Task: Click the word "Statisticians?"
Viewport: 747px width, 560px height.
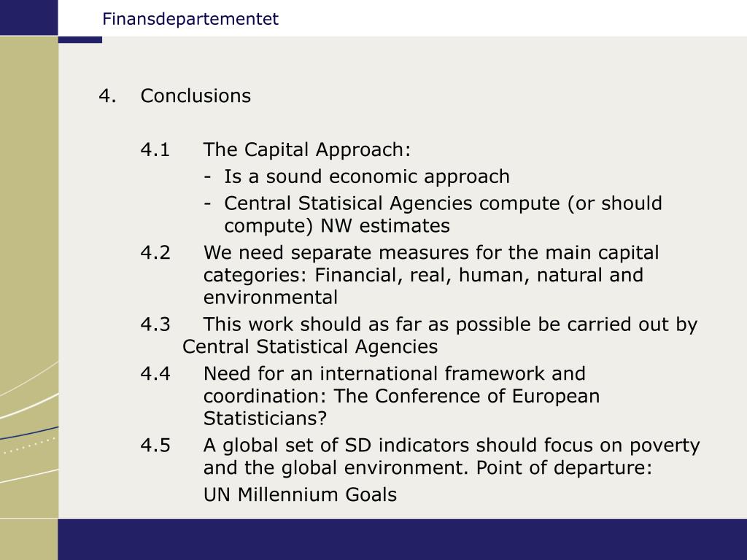Action: click(266, 419)
